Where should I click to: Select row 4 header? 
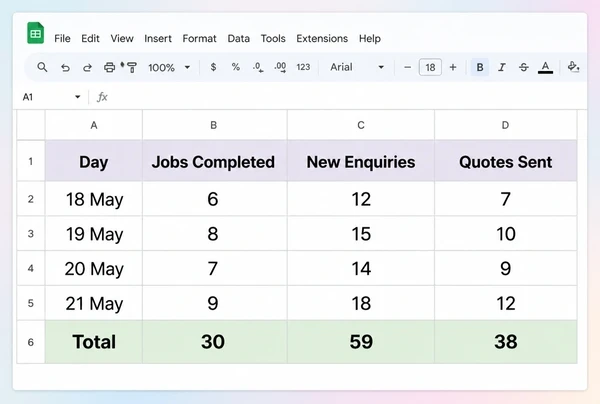pos(31,268)
